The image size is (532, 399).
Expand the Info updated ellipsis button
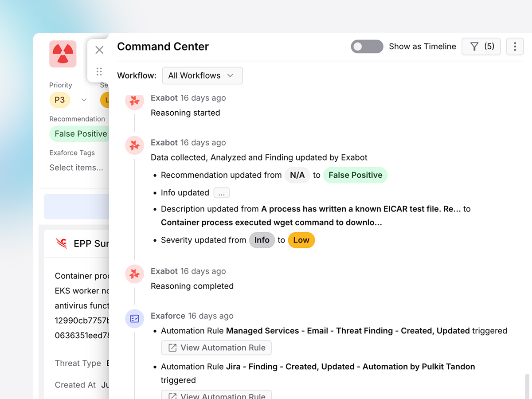pos(221,193)
